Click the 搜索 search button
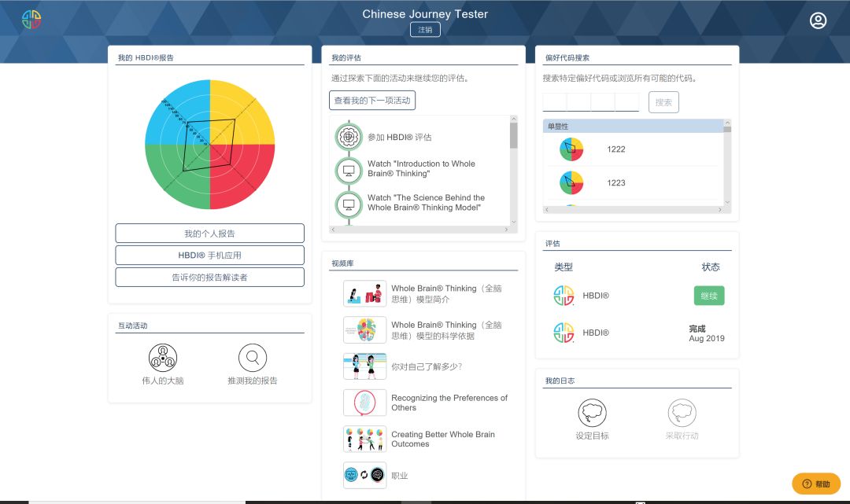Image resolution: width=850 pixels, height=504 pixels. (663, 102)
